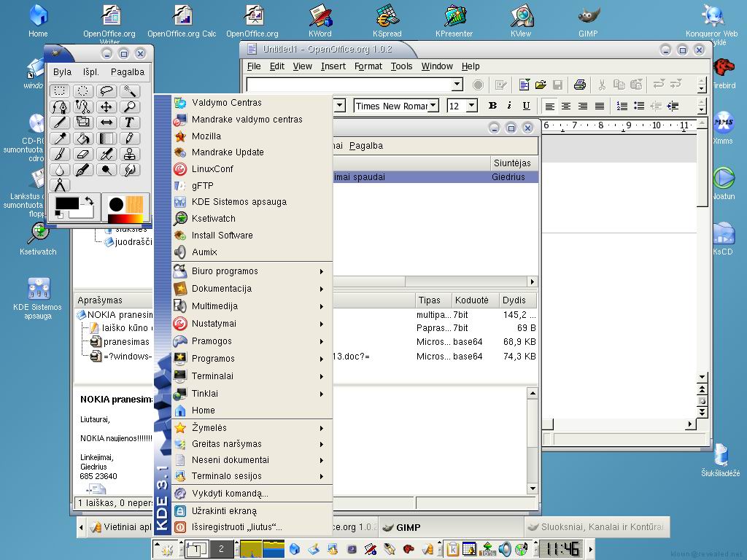Select the Text tool in GIMP toolbox
This screenshot has height=560, width=747.
click(130, 122)
